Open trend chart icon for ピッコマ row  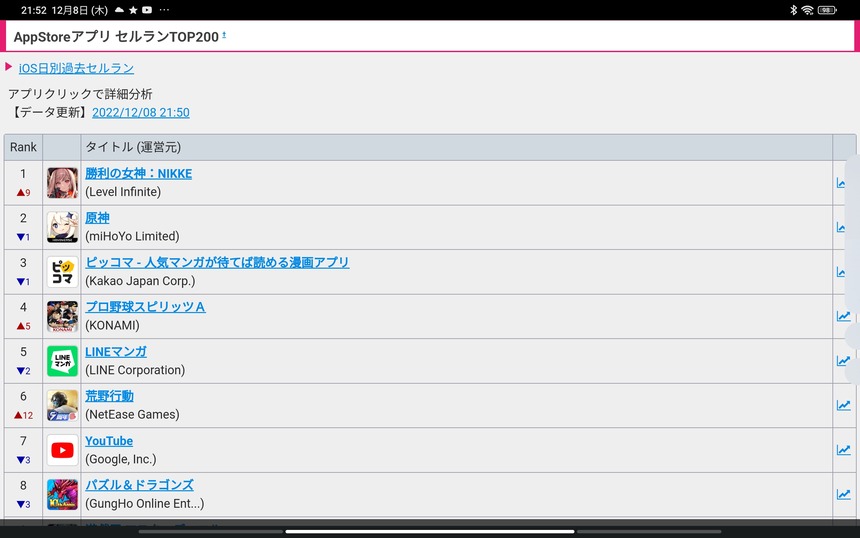[841, 271]
